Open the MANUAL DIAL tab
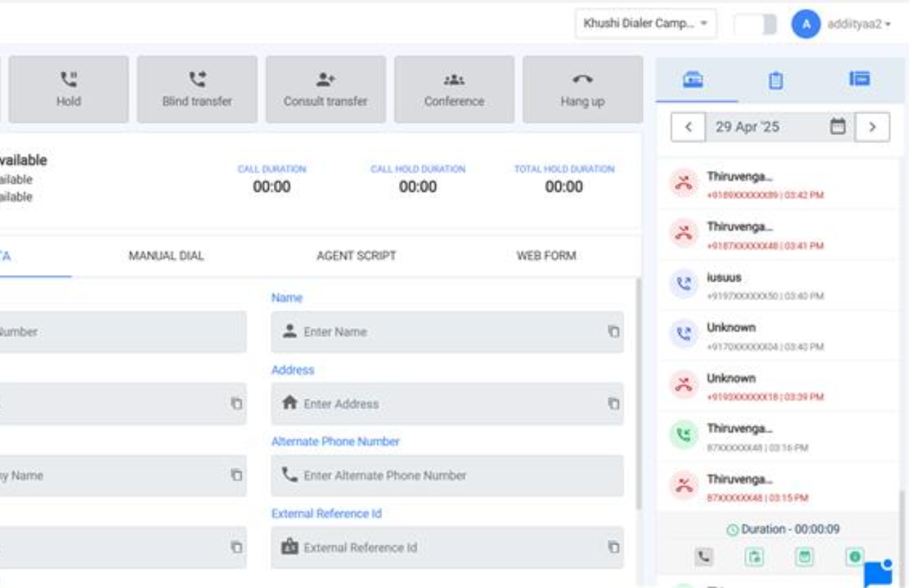The height and width of the screenshot is (588, 909). point(166,256)
